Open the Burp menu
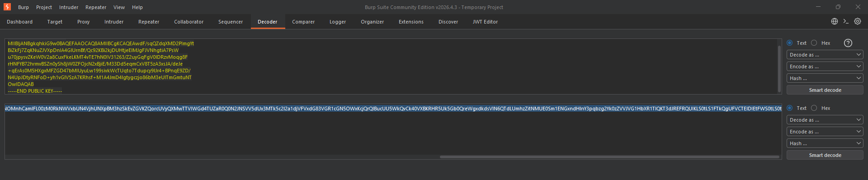868x180 pixels. coord(24,7)
